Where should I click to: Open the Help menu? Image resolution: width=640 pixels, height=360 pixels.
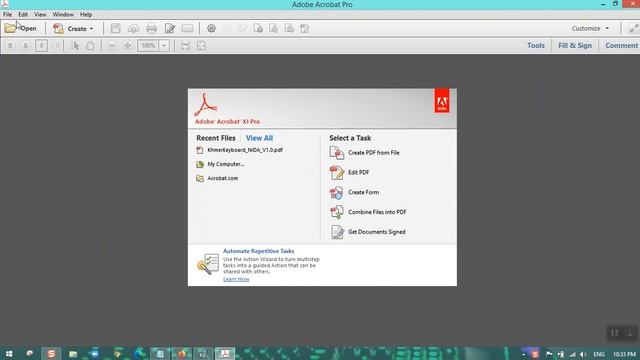[x=86, y=14]
